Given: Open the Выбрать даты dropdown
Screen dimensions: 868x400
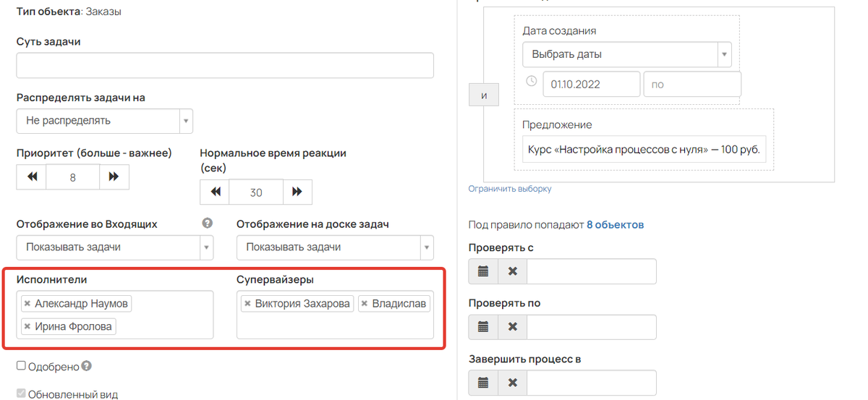Looking at the screenshot, I should (627, 54).
